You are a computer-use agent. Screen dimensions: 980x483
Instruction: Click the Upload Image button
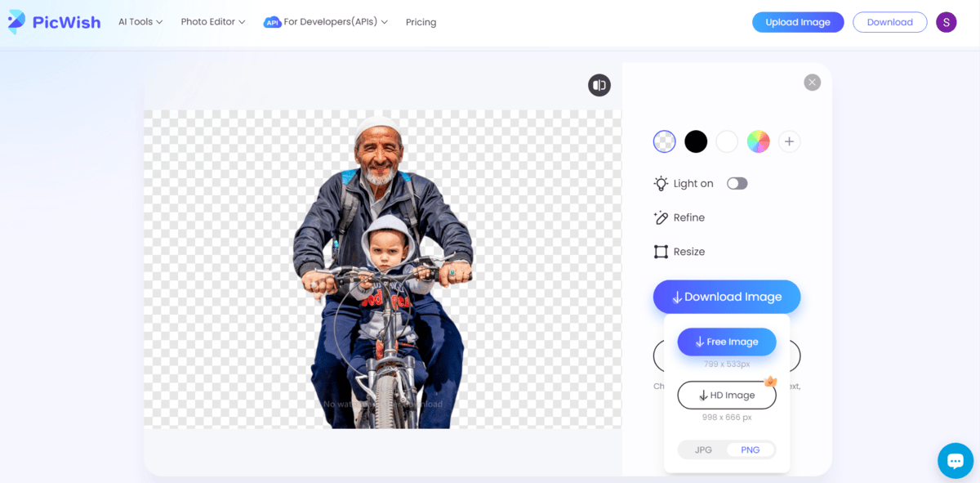coord(798,22)
